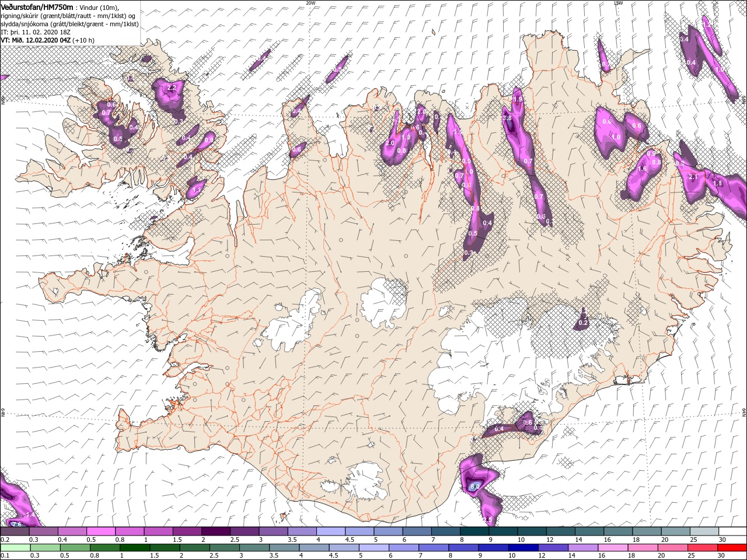Pick snow legend grey swatch for 20 mm
Viewport: 747px width, 560px height.
(x=675, y=531)
